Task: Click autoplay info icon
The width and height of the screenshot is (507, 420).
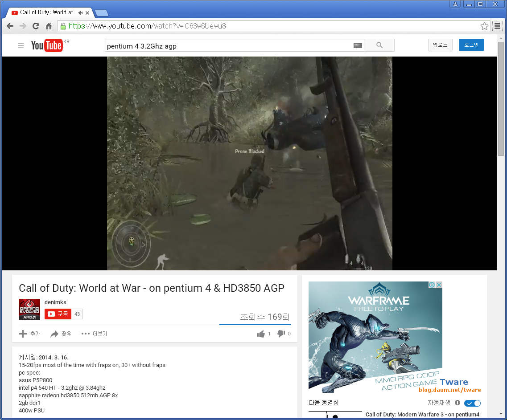Action: coord(457,403)
